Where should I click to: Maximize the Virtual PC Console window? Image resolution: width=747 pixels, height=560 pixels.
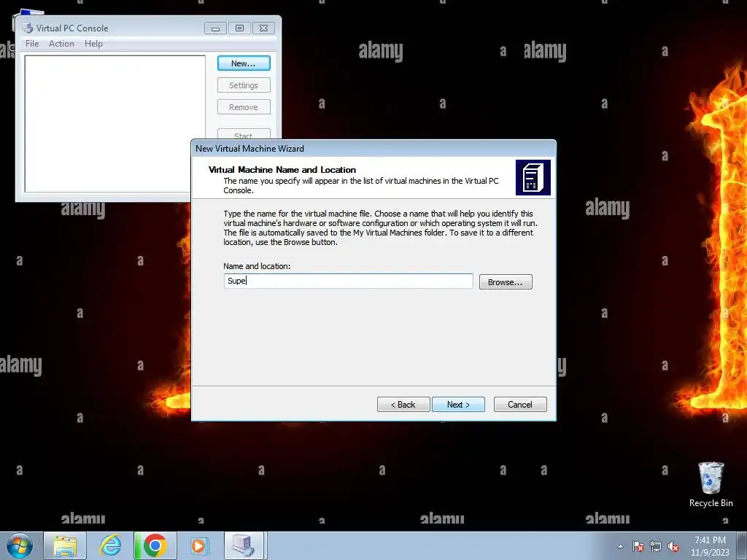pos(239,28)
